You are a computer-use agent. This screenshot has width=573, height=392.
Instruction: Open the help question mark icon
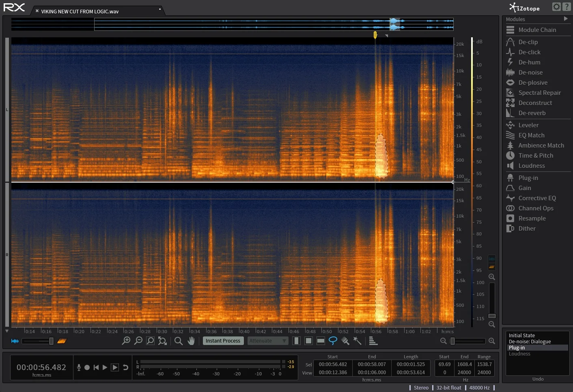pos(567,7)
